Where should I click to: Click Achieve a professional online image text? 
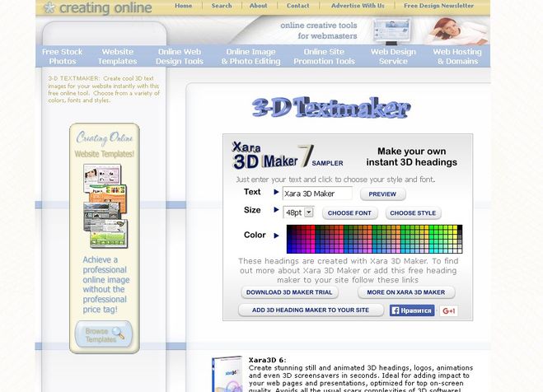click(x=106, y=284)
